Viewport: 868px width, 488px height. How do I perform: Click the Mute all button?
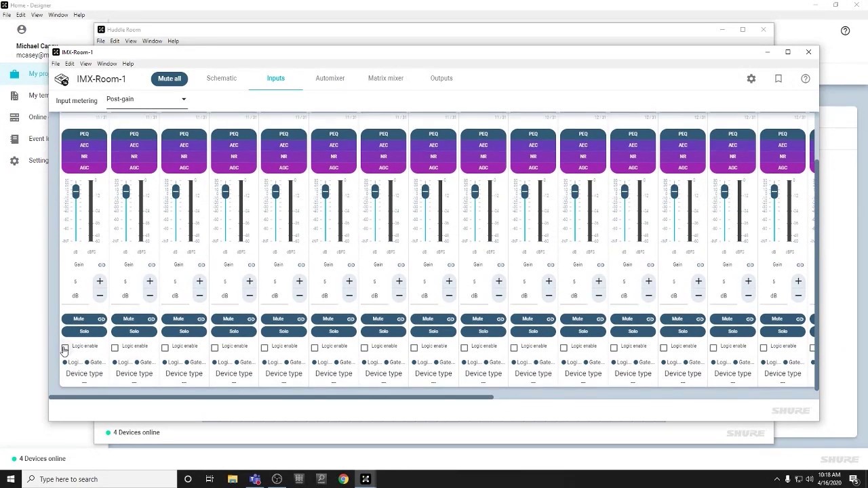[170, 79]
